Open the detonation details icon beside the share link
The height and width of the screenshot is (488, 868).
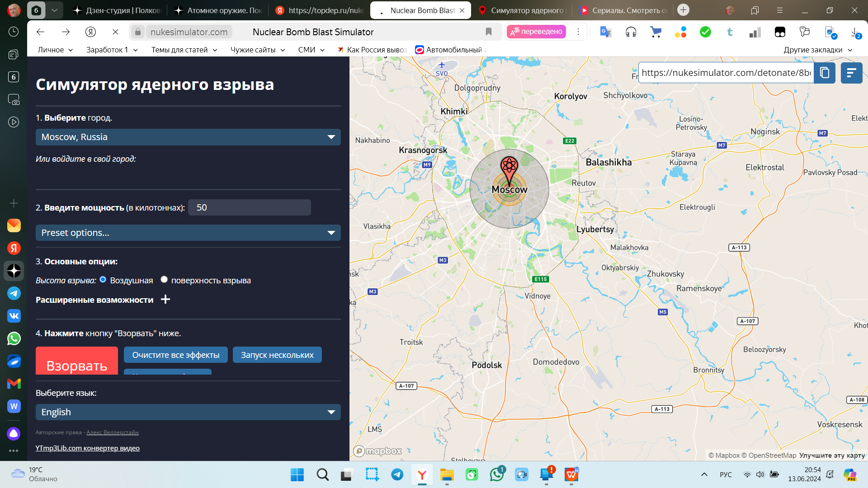coord(851,73)
